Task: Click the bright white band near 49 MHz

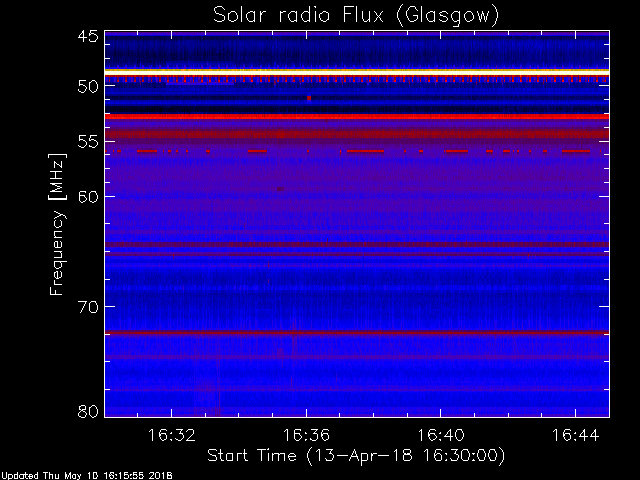Action: tap(357, 72)
